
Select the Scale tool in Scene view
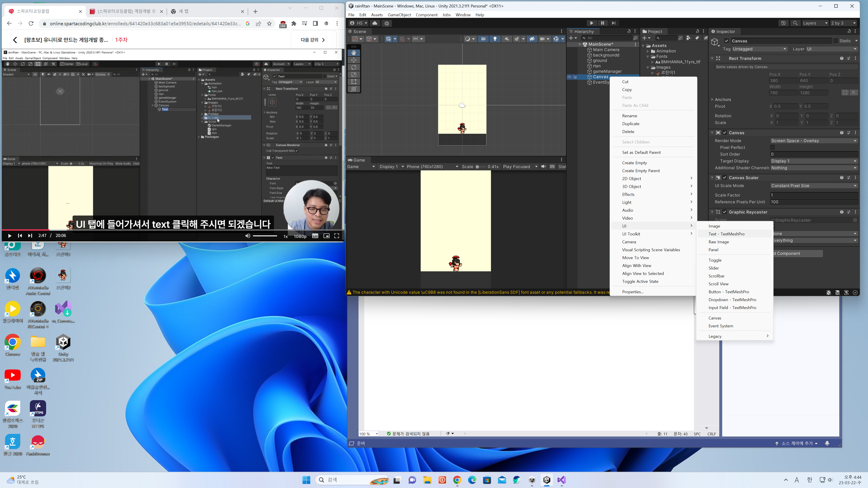tap(354, 74)
